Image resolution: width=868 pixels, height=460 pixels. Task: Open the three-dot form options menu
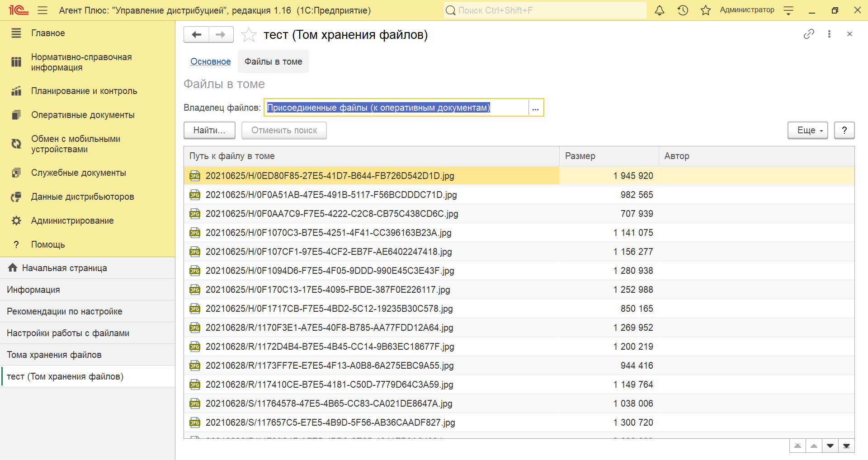click(829, 34)
